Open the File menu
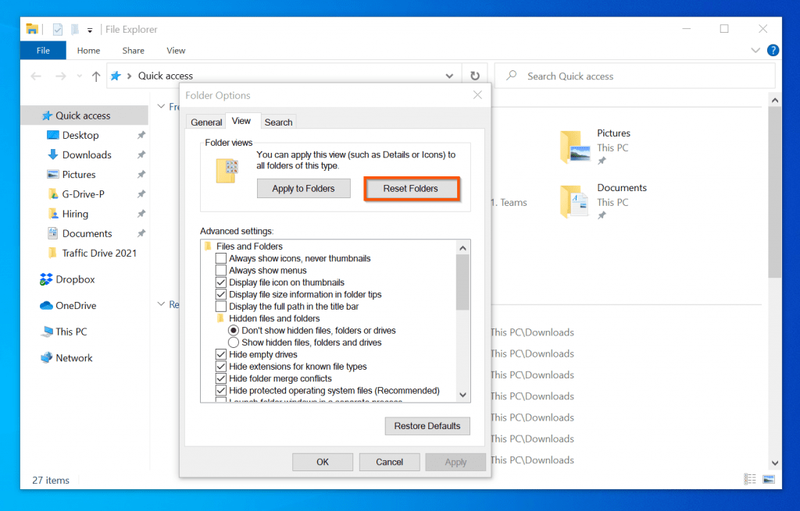The image size is (800, 511). pyautogui.click(x=43, y=50)
